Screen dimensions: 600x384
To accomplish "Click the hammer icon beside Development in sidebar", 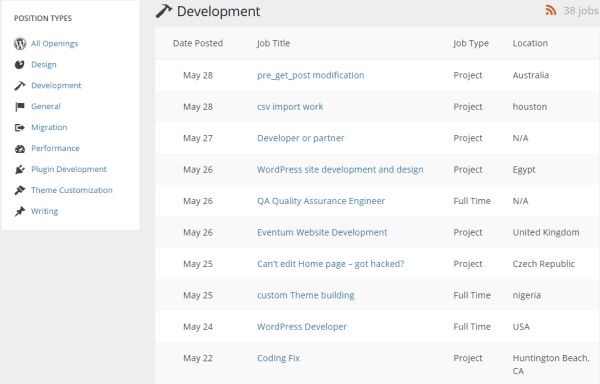I will pyautogui.click(x=20, y=86).
